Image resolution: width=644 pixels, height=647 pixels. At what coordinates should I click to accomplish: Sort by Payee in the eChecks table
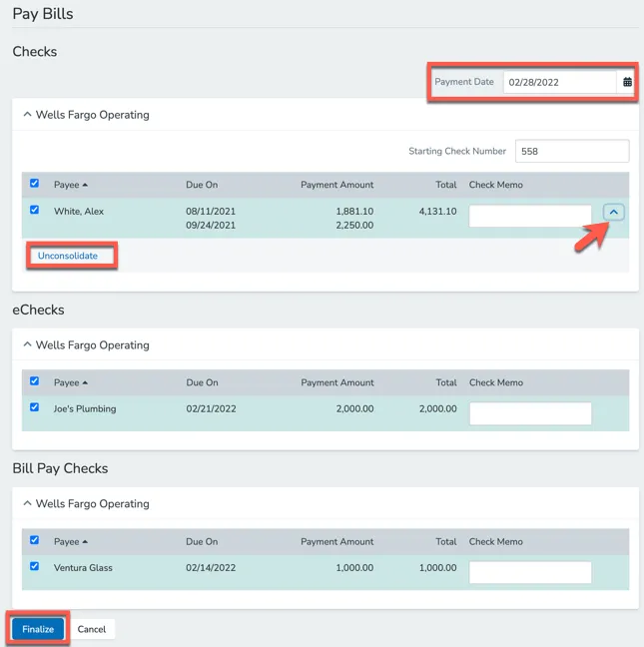tap(71, 382)
